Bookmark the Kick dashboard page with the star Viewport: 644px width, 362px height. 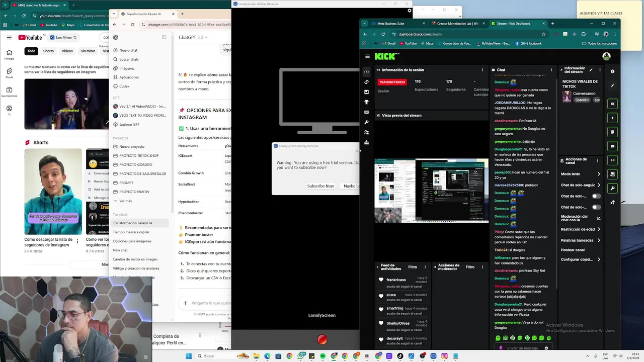(543, 34)
